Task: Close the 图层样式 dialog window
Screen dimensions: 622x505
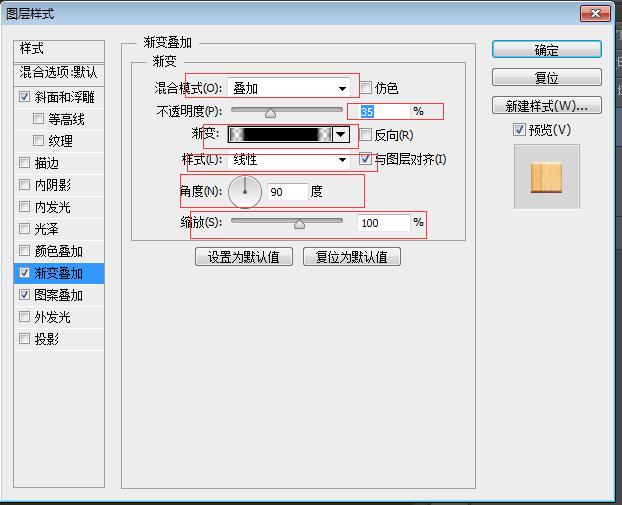Action: (595, 13)
